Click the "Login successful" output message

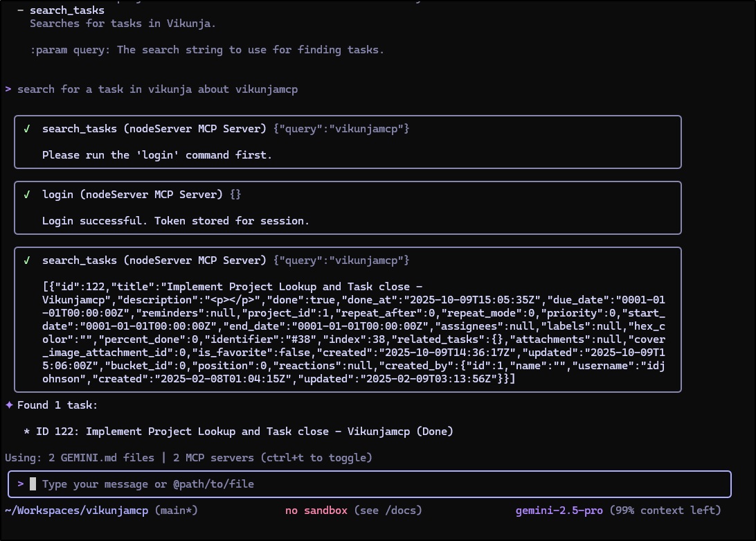175,221
